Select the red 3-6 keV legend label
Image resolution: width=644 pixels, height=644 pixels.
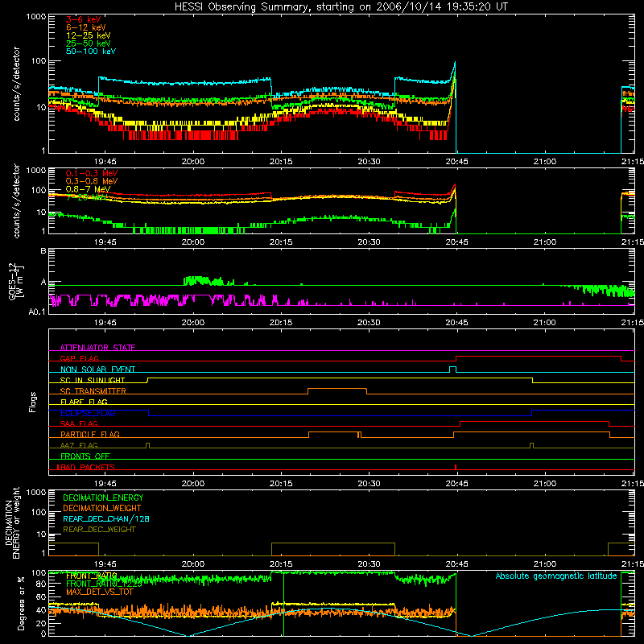[x=84, y=19]
